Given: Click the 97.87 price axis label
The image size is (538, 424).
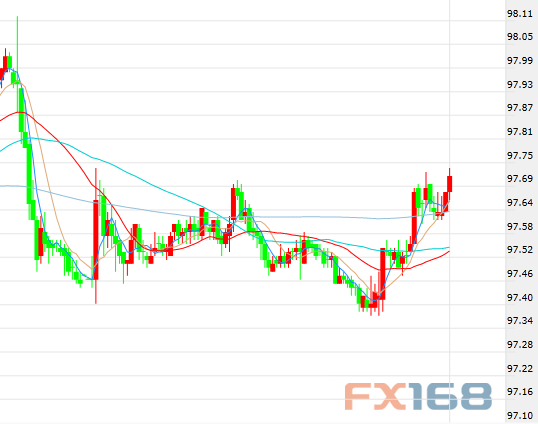Looking at the screenshot, I should (x=520, y=107).
